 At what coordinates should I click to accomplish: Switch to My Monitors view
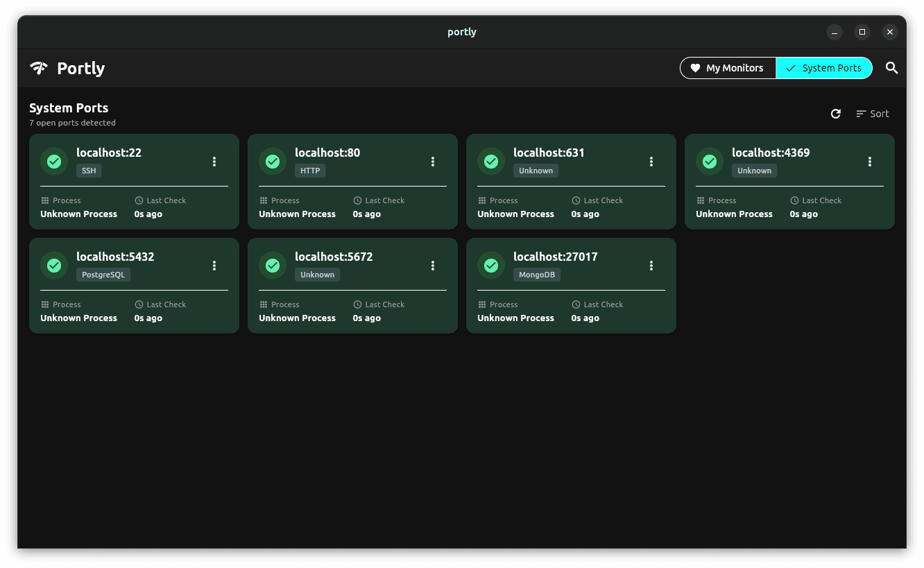pyautogui.click(x=728, y=68)
